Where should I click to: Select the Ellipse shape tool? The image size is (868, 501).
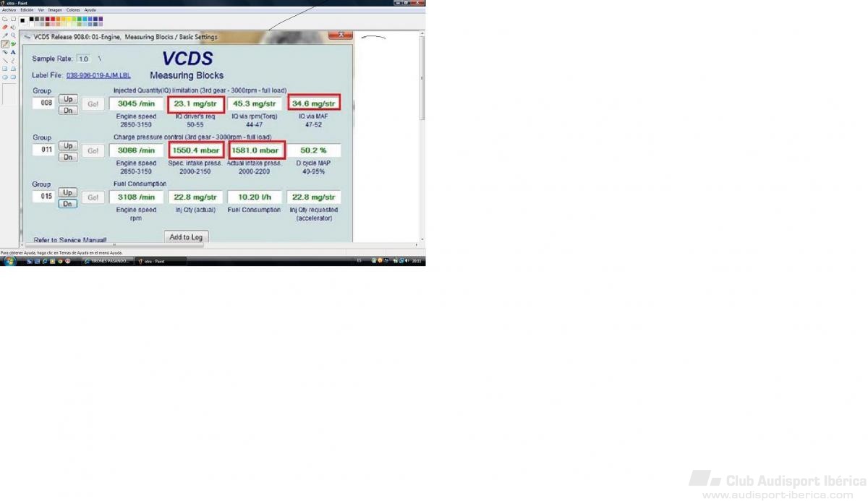coord(5,77)
